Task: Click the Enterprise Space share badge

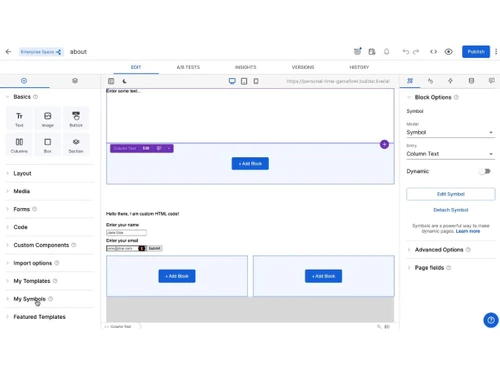Action: (x=41, y=52)
